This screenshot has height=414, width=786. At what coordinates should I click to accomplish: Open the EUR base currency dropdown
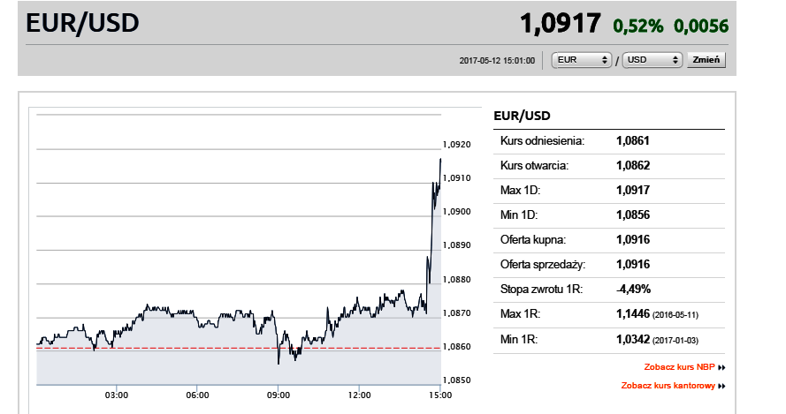(x=581, y=60)
